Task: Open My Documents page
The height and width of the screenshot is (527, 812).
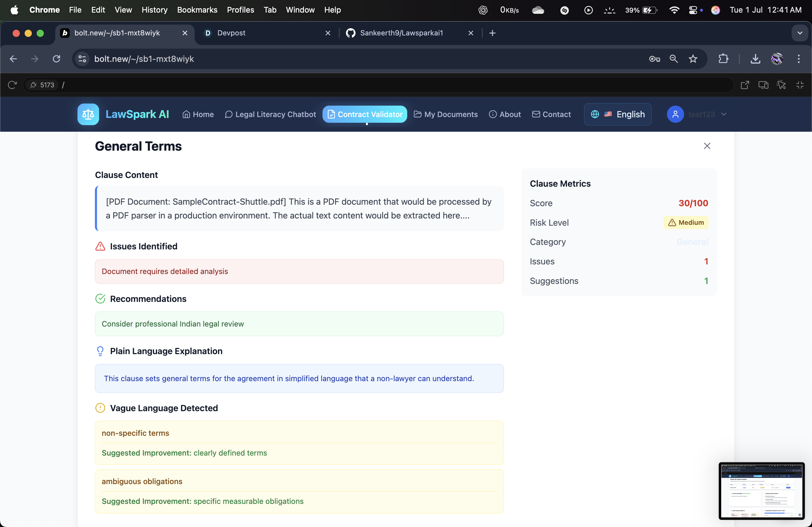Action: (446, 114)
